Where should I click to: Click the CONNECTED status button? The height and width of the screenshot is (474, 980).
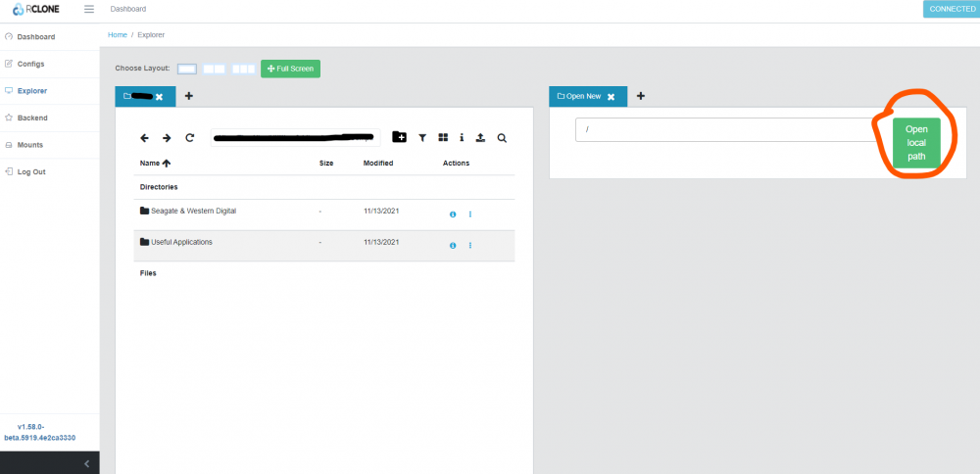pos(952,10)
